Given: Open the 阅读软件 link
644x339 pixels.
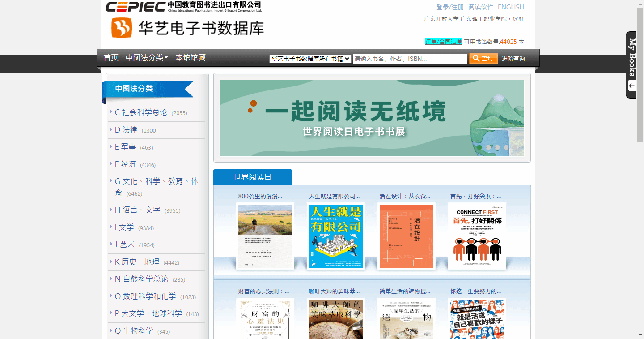Looking at the screenshot, I should pos(481,7).
